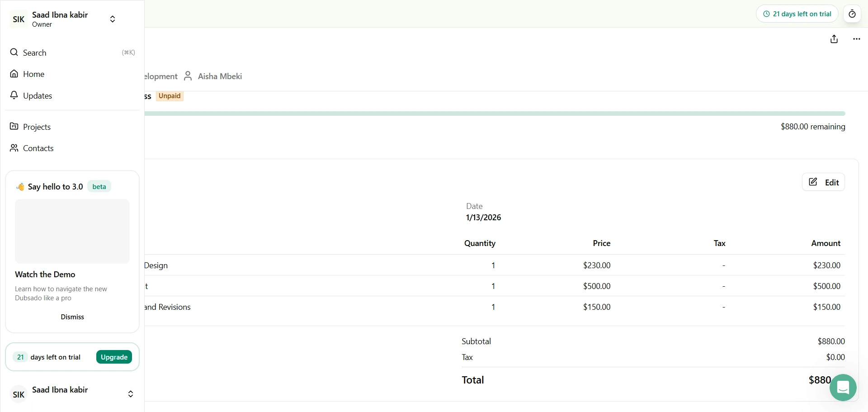Image resolution: width=868 pixels, height=412 pixels.
Task: Dismiss the Say hello to 3.0 banner
Action: pyautogui.click(x=72, y=317)
